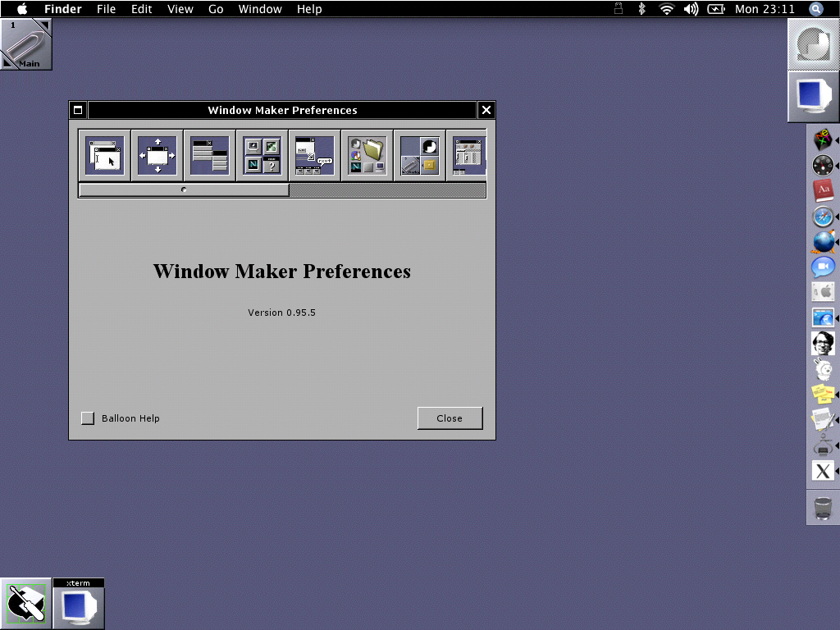Click the volume icon in menu bar
This screenshot has width=840, height=630.
point(691,9)
